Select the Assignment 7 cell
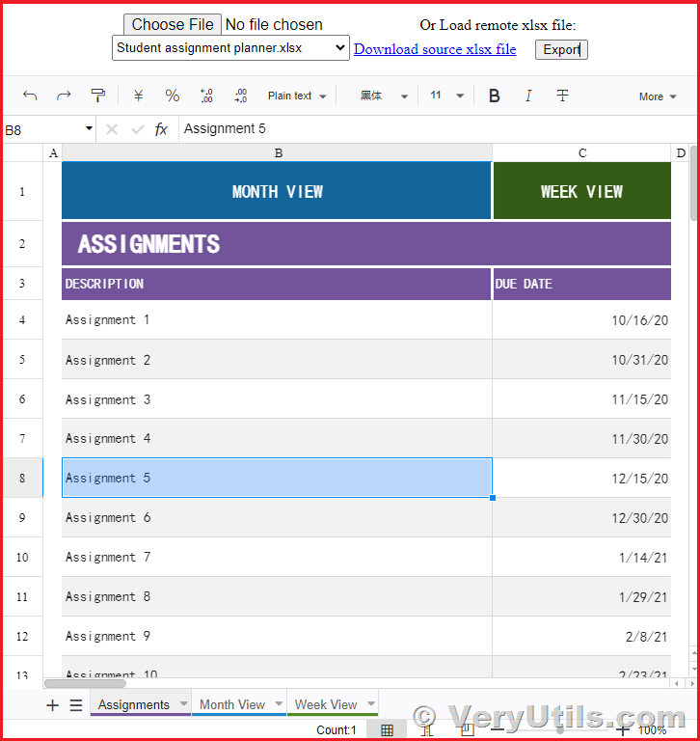700x741 pixels. [277, 557]
